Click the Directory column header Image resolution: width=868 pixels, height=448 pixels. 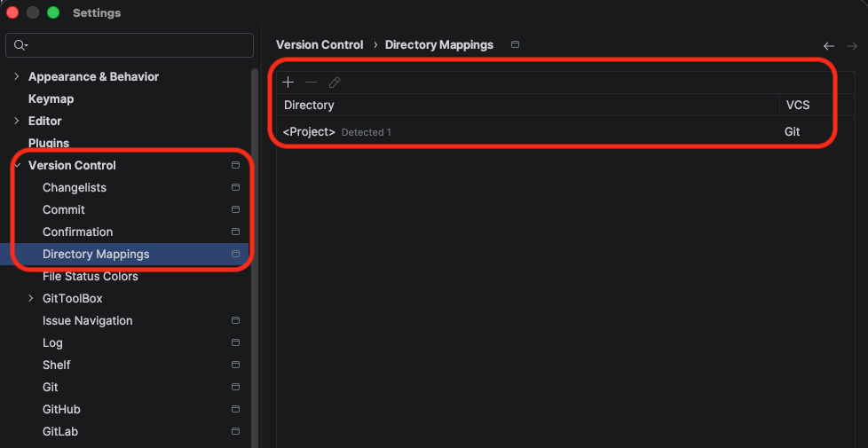pos(309,105)
